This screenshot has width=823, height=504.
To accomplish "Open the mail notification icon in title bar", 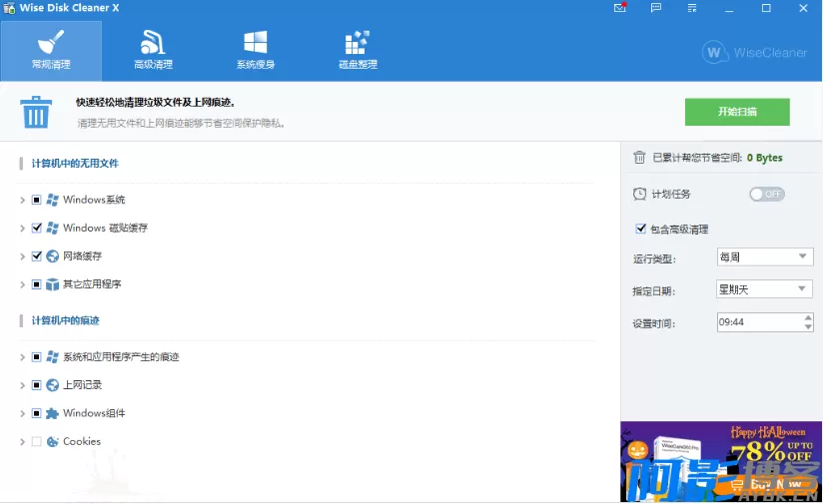I will (x=621, y=8).
